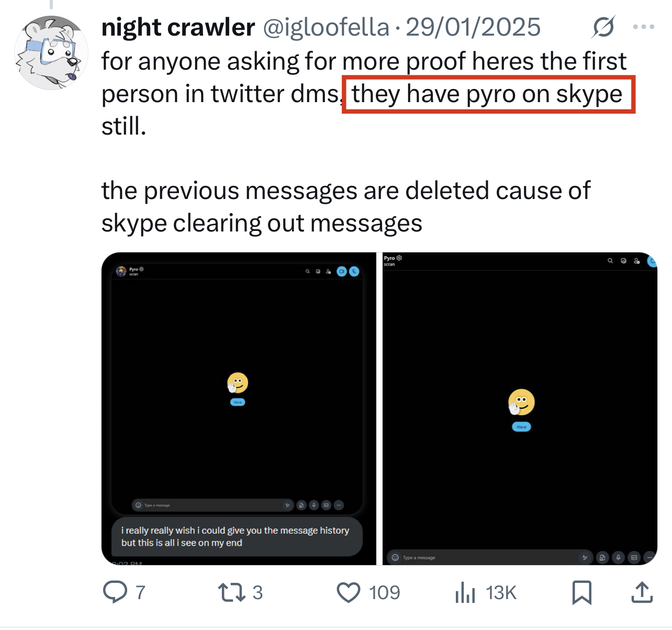Viewport: 672px width, 630px height.
Task: Click highlighted text "they have pyro on skype"
Action: point(487,94)
